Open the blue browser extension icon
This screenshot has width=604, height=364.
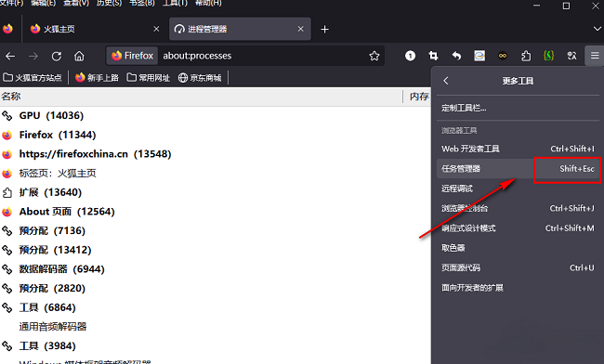point(479,56)
